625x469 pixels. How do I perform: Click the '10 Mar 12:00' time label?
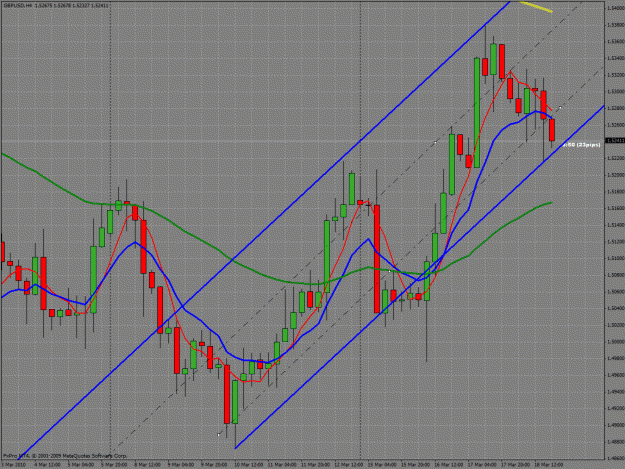[248, 465]
